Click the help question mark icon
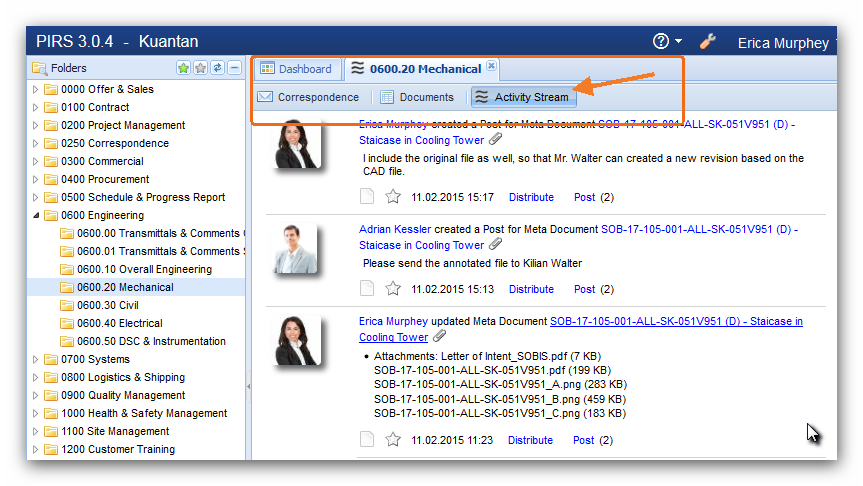This screenshot has width=863, height=486. tap(660, 42)
